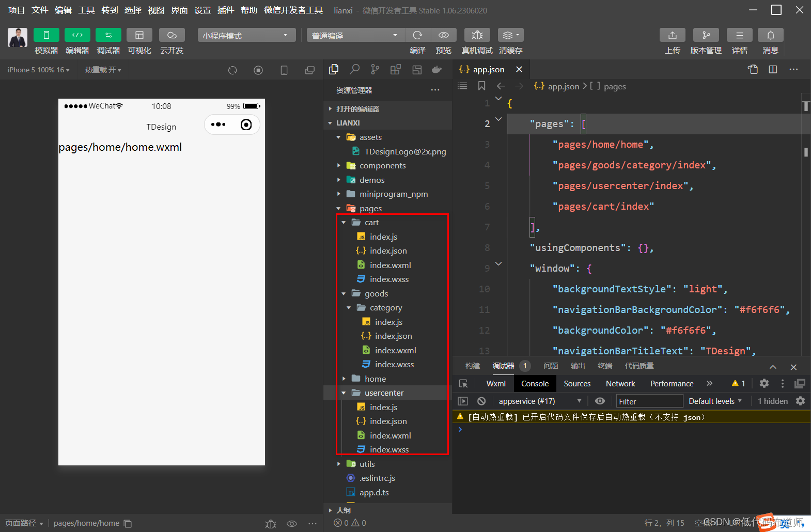Open the messages bell (消息)
This screenshot has width=811, height=532.
[x=771, y=35]
